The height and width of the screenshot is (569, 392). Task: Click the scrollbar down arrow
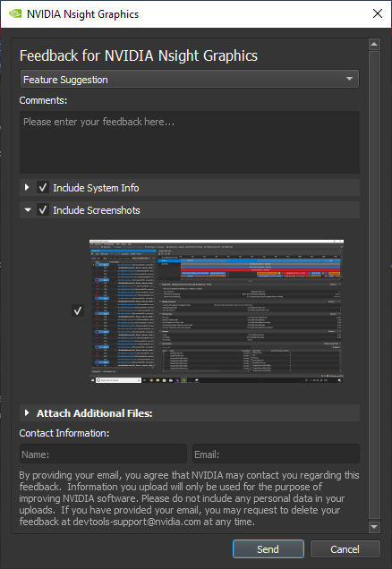[x=374, y=527]
